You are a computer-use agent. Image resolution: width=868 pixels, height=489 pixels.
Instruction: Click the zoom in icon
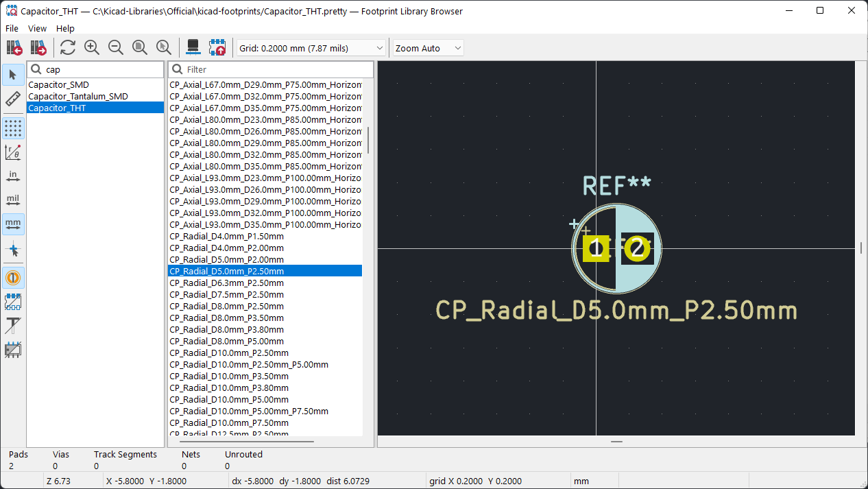(92, 48)
